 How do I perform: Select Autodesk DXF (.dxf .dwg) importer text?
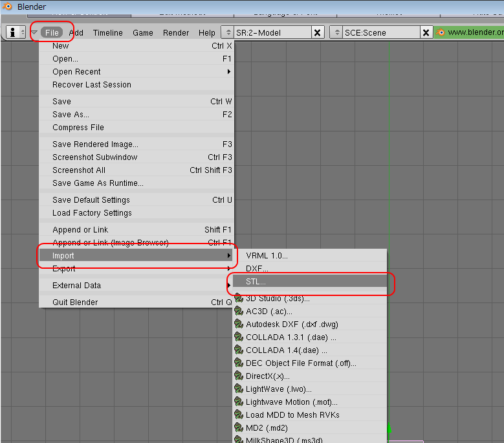[x=292, y=324]
